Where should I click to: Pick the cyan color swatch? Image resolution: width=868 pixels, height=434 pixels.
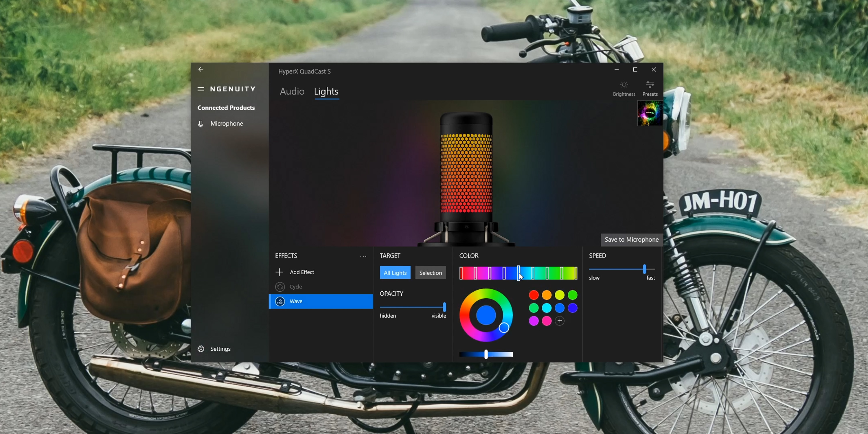[547, 308]
